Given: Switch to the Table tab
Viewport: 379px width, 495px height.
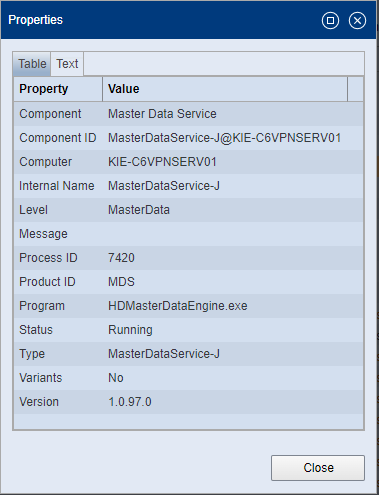Looking at the screenshot, I should pos(32,64).
